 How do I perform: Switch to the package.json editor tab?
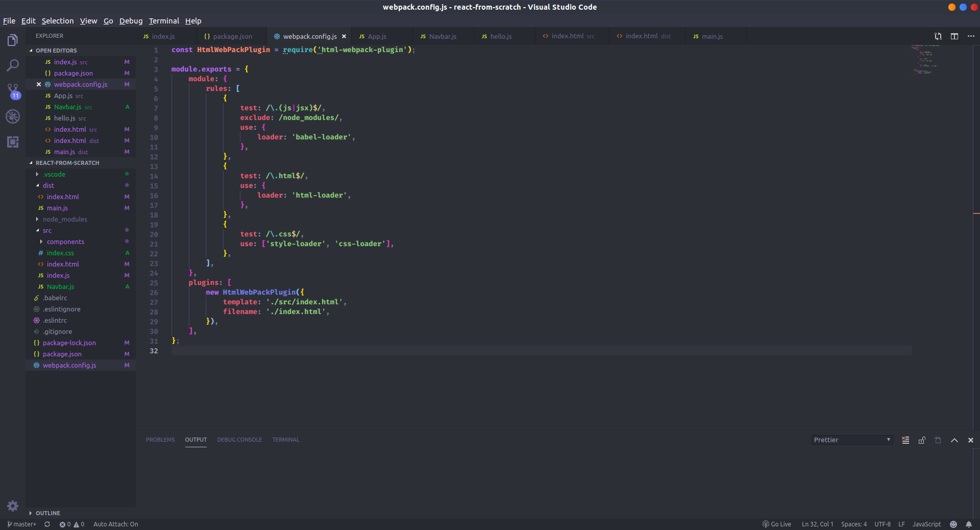(x=232, y=36)
